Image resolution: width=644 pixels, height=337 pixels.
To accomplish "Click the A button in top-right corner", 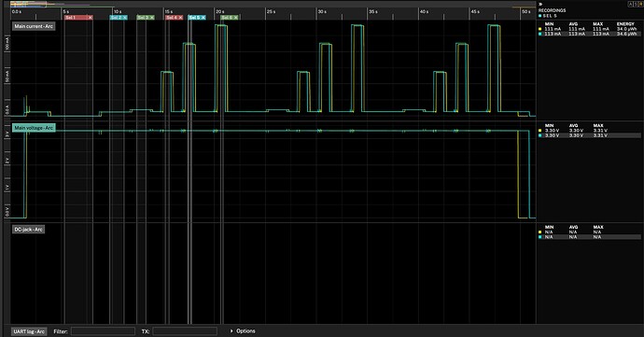I will (x=631, y=4).
